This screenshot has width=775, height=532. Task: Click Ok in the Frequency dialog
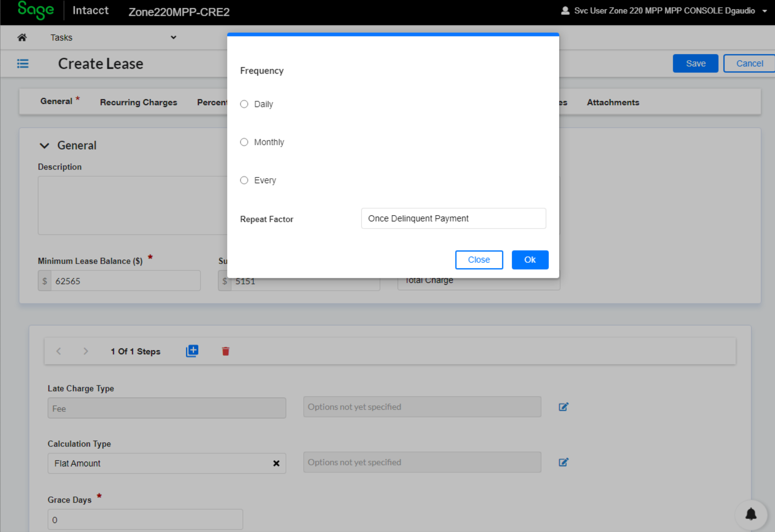coord(530,260)
